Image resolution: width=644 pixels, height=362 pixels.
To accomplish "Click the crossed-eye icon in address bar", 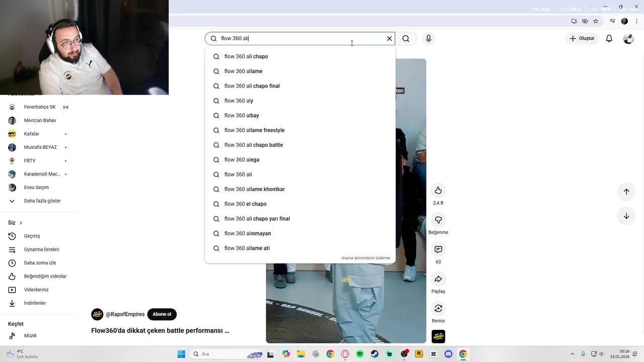I will (585, 21).
